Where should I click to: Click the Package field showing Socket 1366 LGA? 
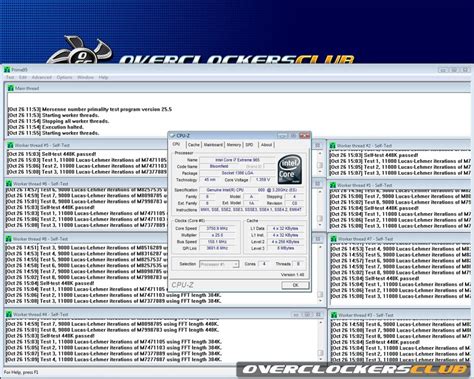click(x=237, y=173)
